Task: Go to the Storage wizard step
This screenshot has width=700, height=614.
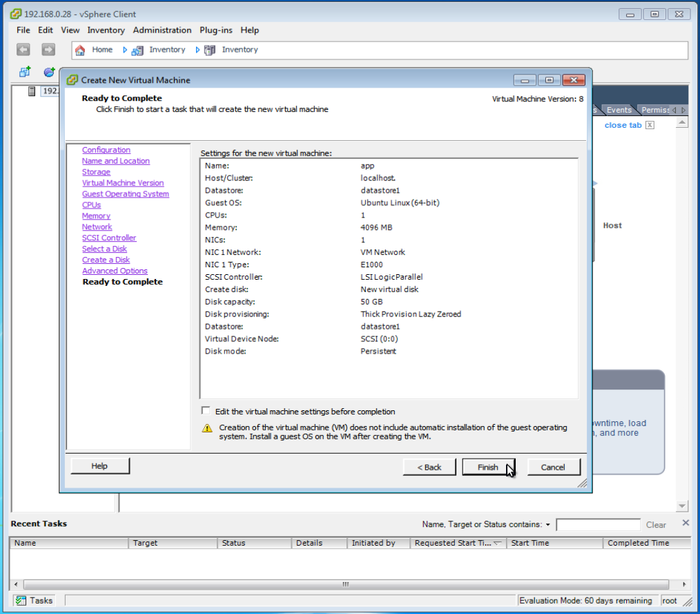Action: point(96,172)
